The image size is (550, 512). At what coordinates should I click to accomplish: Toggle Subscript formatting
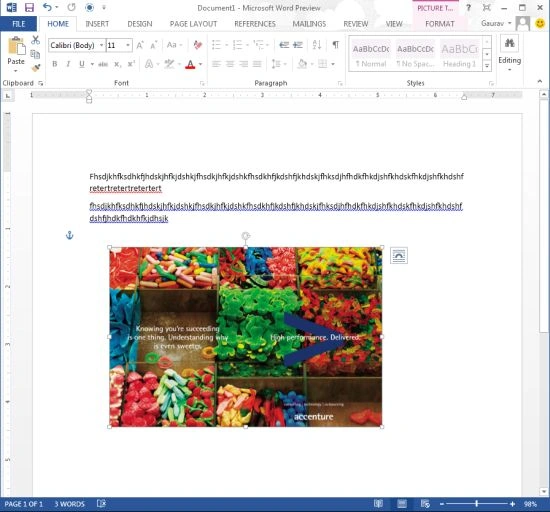[118, 64]
